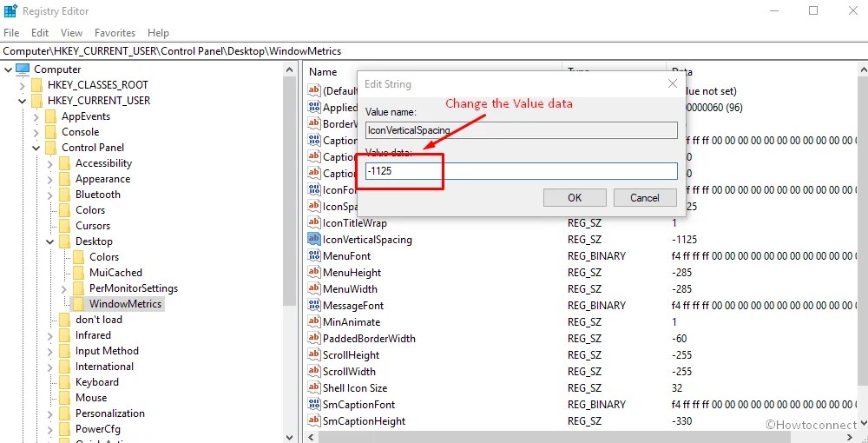868x443 pixels.
Task: Select the PowerCfg folder icon
Action: pyautogui.click(x=65, y=429)
